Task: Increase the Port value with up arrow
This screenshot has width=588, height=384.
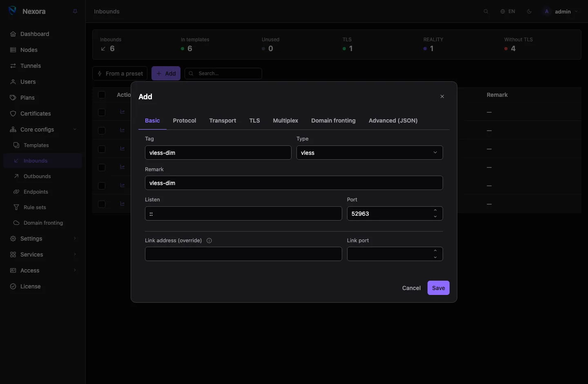Action: pos(435,210)
